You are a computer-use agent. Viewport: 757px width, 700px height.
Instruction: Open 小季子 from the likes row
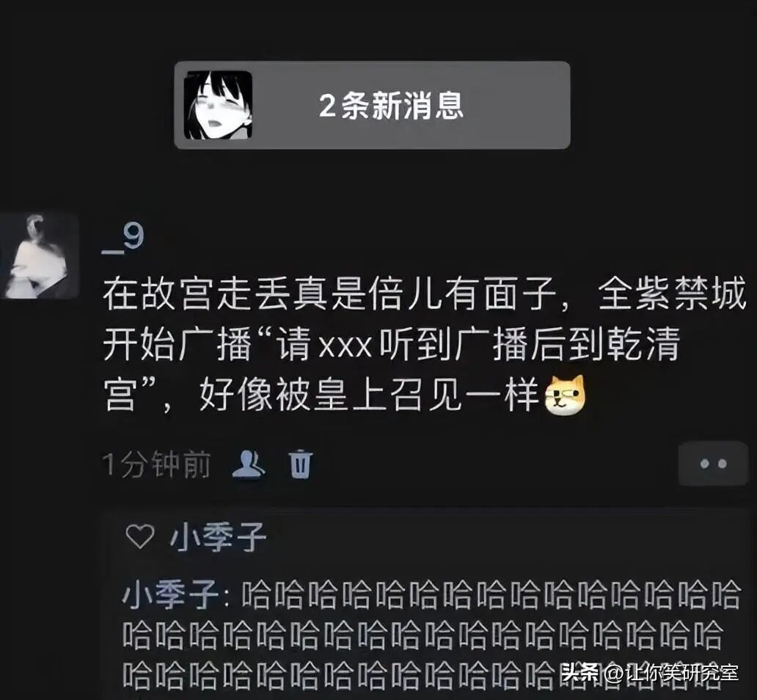tap(218, 537)
